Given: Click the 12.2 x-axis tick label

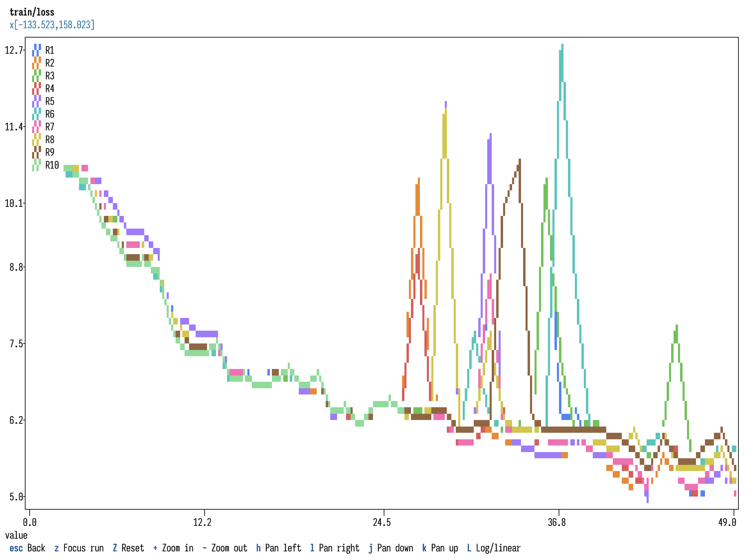Looking at the screenshot, I should coord(202,522).
